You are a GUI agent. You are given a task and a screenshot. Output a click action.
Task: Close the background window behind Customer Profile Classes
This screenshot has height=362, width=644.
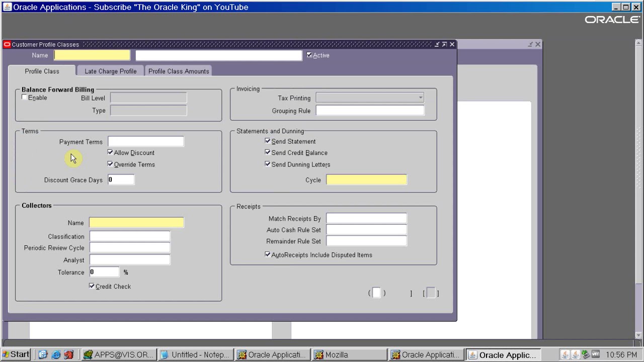(x=538, y=44)
